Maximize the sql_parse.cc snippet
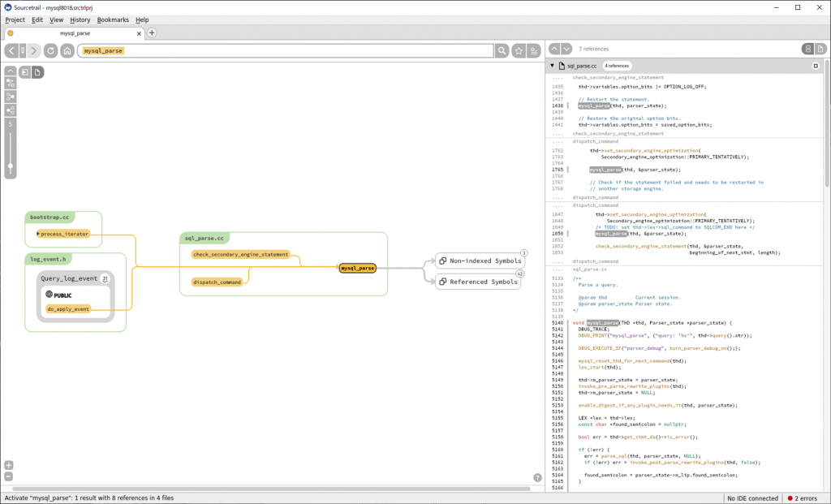This screenshot has width=831, height=504. pyautogui.click(x=816, y=65)
